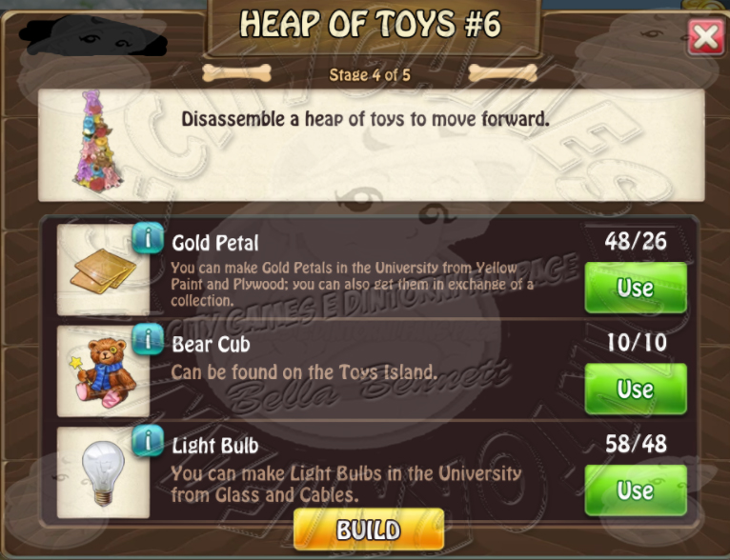Use the Bear Cub items

[x=636, y=389]
